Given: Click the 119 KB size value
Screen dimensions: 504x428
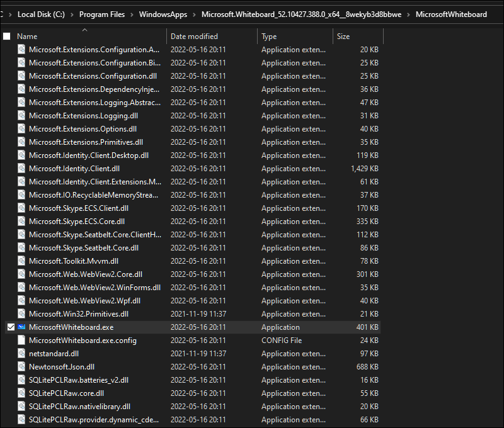Looking at the screenshot, I should (x=367, y=155).
